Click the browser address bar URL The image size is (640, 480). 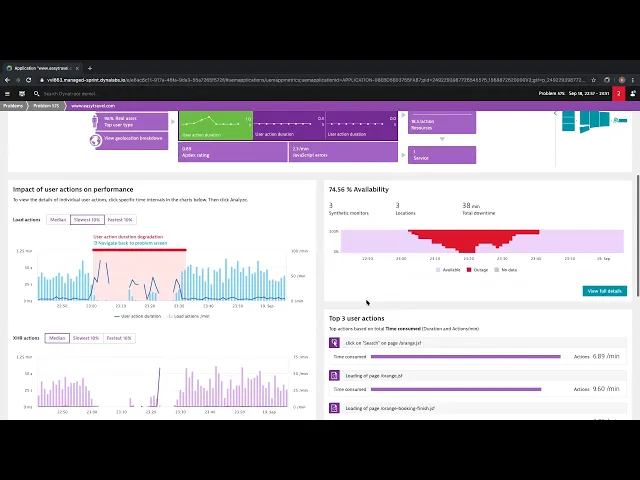point(314,80)
